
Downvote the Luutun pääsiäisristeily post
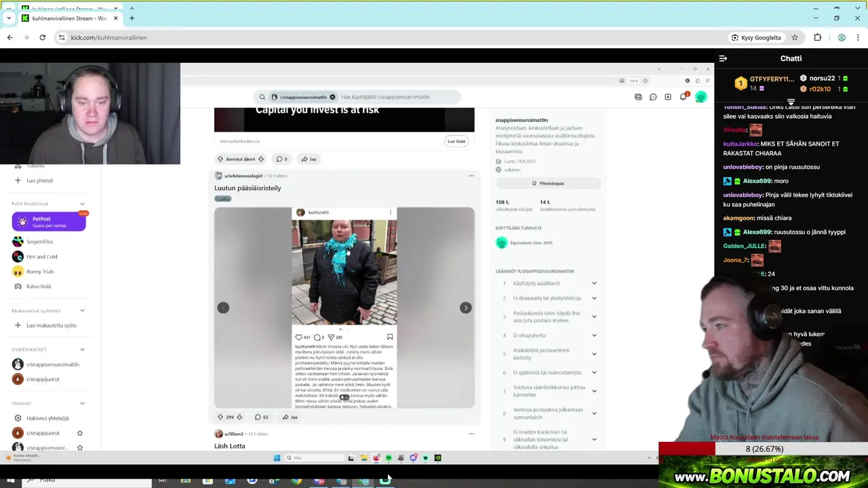[x=239, y=417]
